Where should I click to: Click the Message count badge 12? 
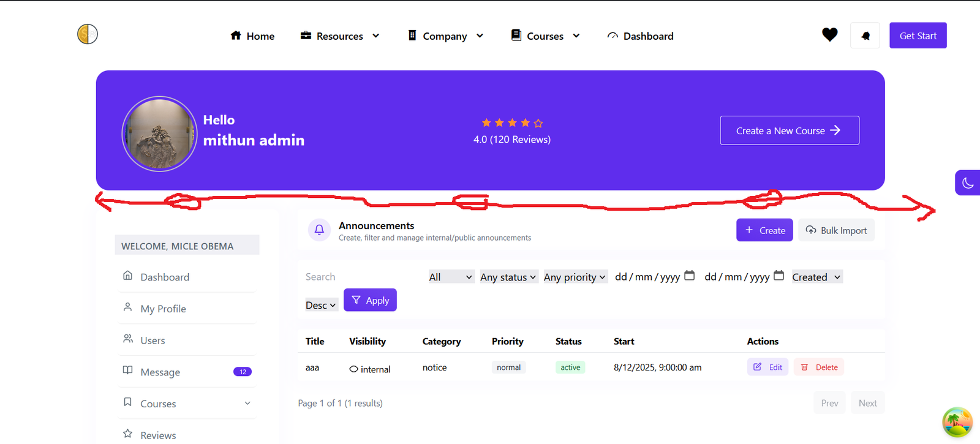point(243,372)
